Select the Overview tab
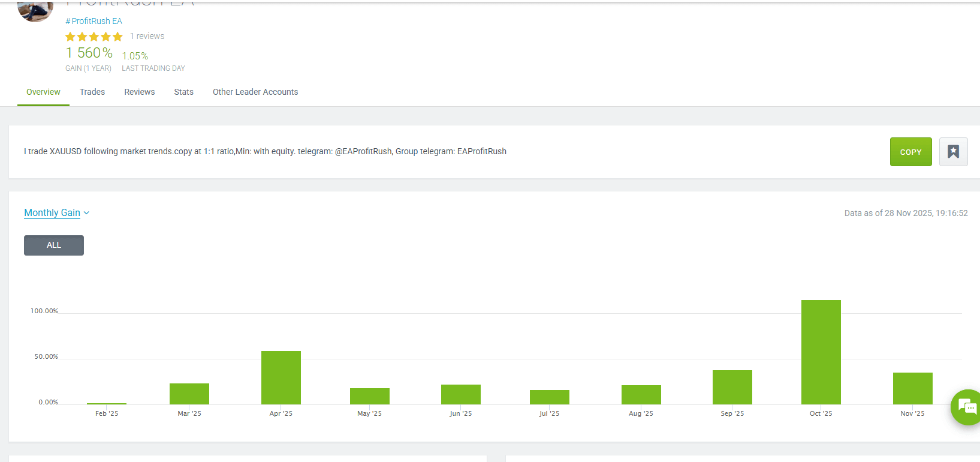This screenshot has width=980, height=462. [43, 92]
